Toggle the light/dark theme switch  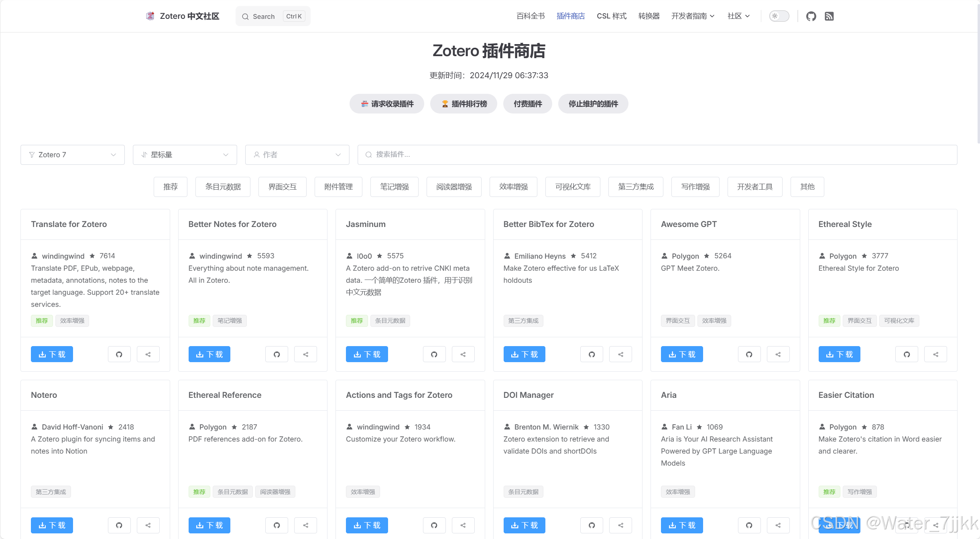[779, 16]
